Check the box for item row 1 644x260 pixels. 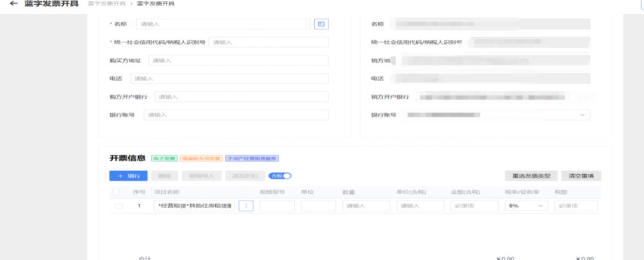[119, 206]
